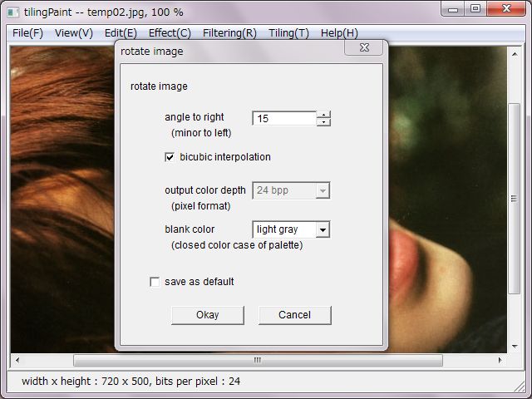The image size is (532, 399).
Task: Click the 'output color depth' label
Action: (205, 190)
